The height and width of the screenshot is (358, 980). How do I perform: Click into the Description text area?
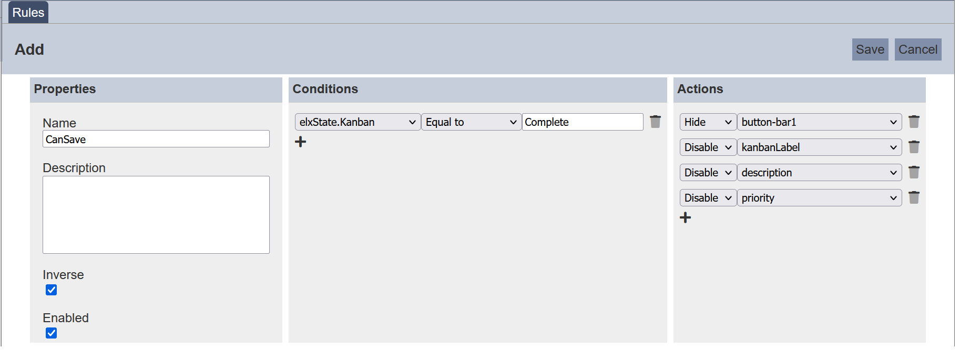[156, 215]
